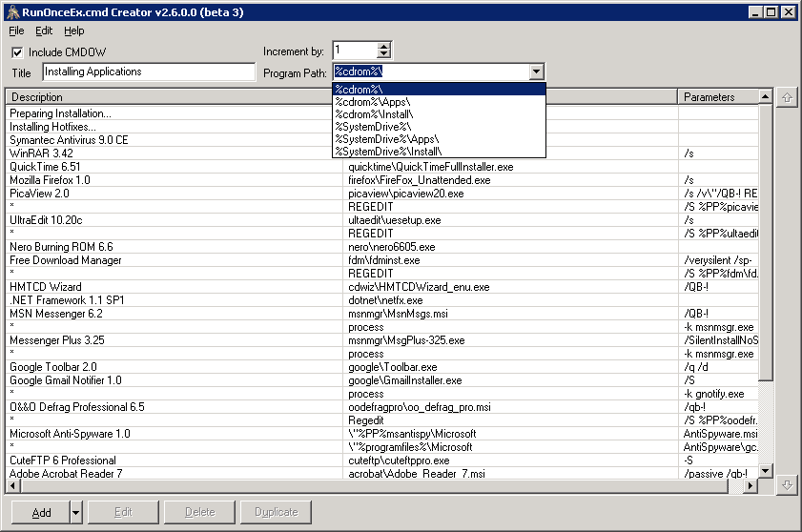Choose %SystemDrive%\Apps\ from the path list
This screenshot has width=802, height=532.
(x=439, y=138)
